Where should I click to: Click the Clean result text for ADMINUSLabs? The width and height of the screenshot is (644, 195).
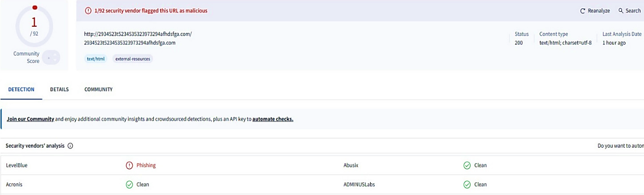tap(480, 184)
